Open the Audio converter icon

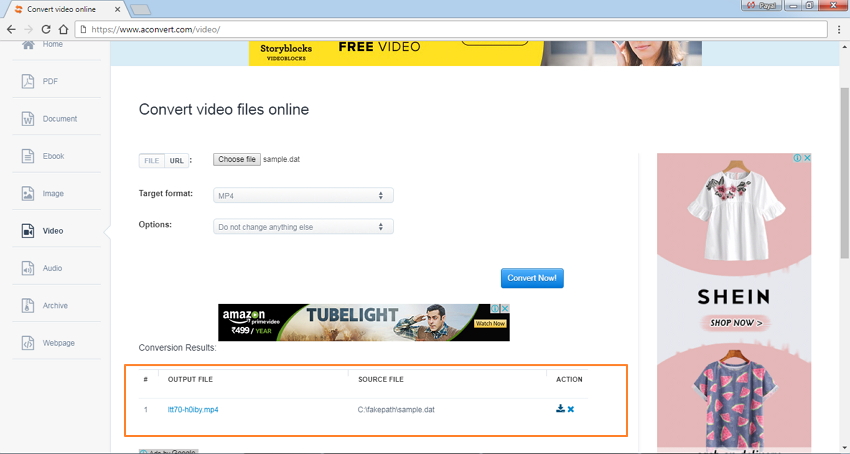[x=28, y=268]
